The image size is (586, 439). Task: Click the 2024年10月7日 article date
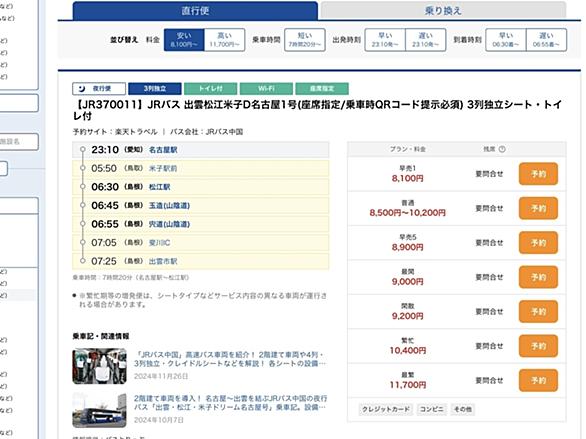pyautogui.click(x=159, y=420)
